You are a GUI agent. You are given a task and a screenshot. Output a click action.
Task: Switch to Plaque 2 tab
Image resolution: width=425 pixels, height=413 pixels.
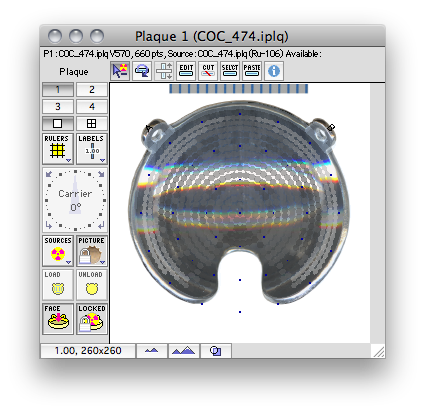92,90
